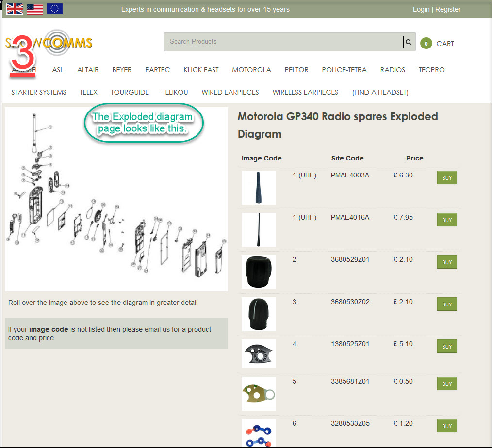Open the EARTEC menu item

pos(158,70)
